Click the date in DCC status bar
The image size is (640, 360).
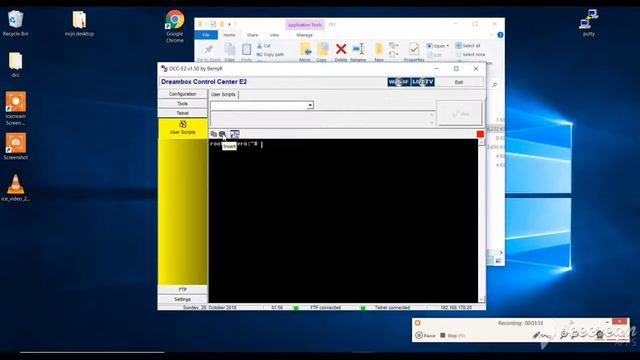click(210, 307)
